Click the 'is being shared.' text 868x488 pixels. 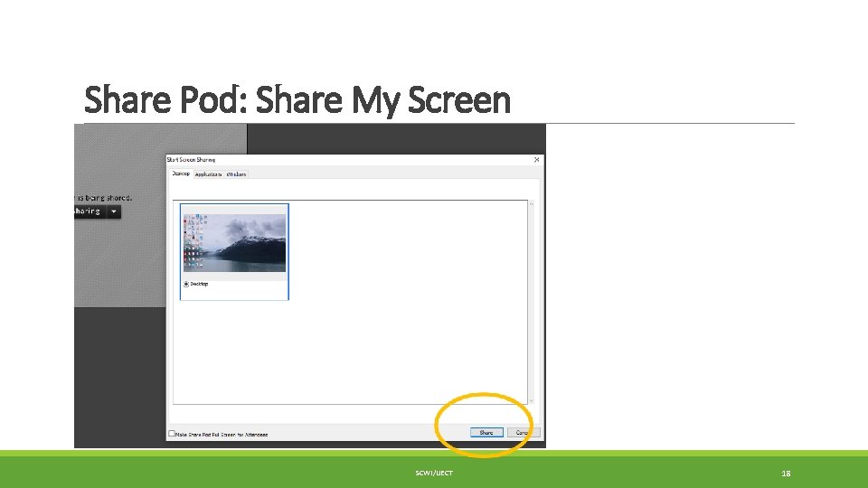coord(104,198)
